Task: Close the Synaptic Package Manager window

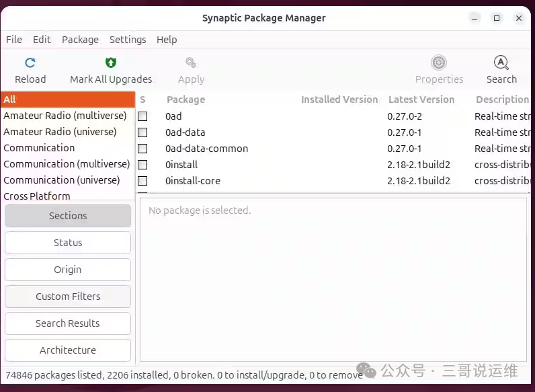Action: pos(519,18)
